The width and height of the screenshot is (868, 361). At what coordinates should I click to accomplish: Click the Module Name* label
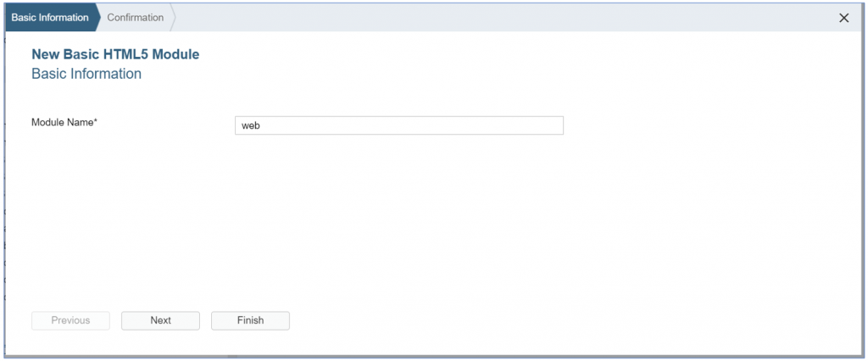(64, 122)
